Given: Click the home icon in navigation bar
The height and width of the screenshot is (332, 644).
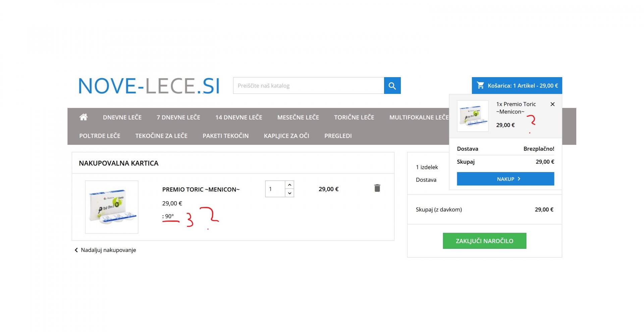Looking at the screenshot, I should pyautogui.click(x=84, y=117).
